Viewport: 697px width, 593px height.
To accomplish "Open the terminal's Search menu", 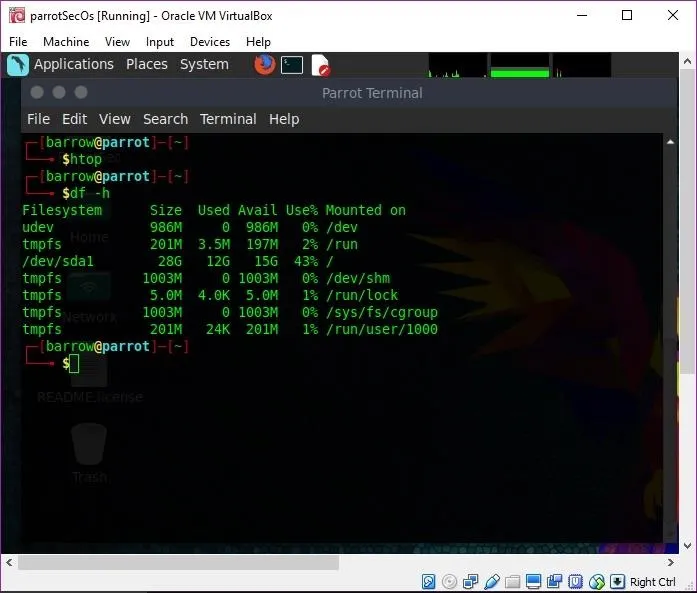I will (165, 119).
